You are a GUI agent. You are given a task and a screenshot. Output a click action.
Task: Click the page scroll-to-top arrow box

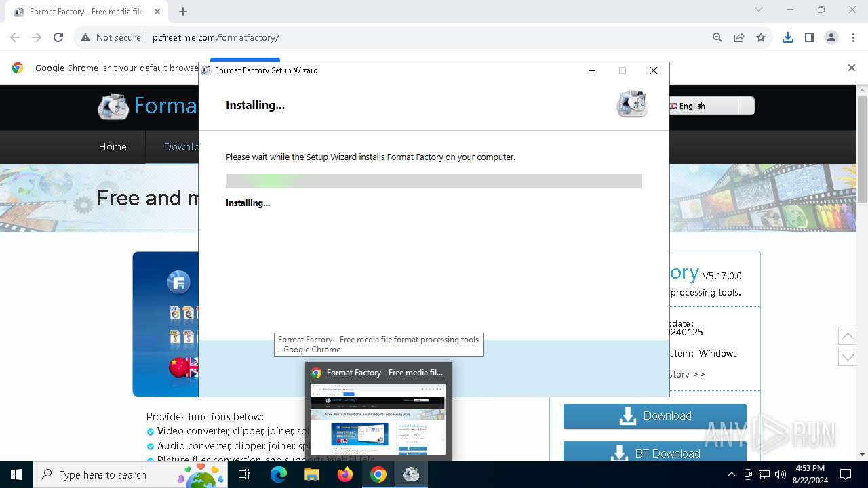(847, 335)
